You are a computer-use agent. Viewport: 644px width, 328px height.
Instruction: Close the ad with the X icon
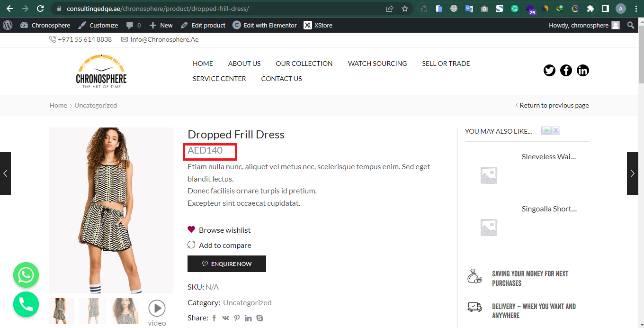[x=556, y=130]
